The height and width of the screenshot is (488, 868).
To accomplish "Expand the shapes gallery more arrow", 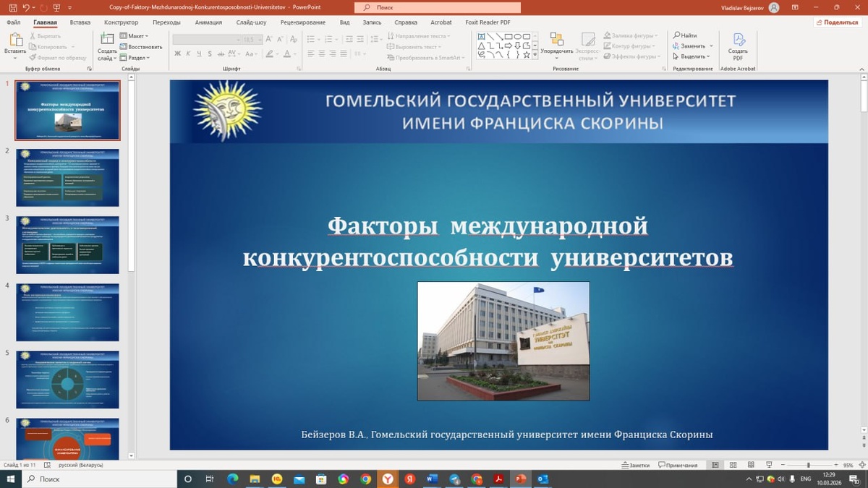I will 535,54.
